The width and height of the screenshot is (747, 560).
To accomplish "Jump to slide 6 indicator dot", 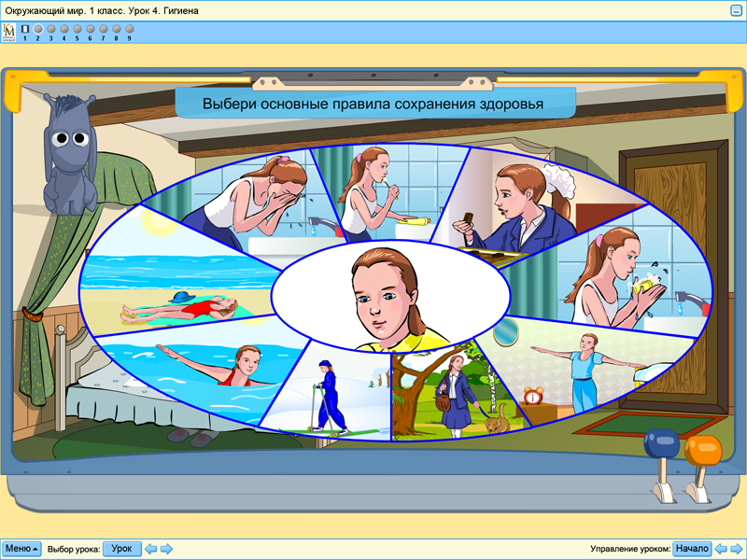I will [90, 29].
